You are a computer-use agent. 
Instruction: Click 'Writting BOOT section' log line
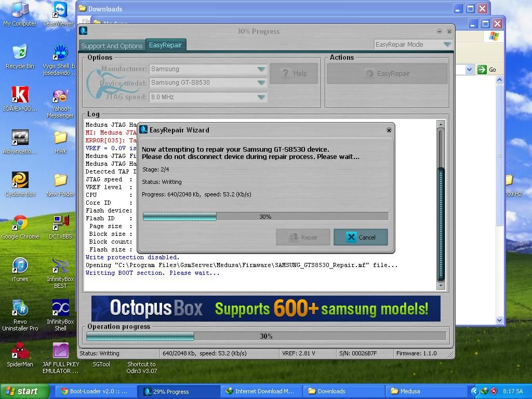click(152, 273)
